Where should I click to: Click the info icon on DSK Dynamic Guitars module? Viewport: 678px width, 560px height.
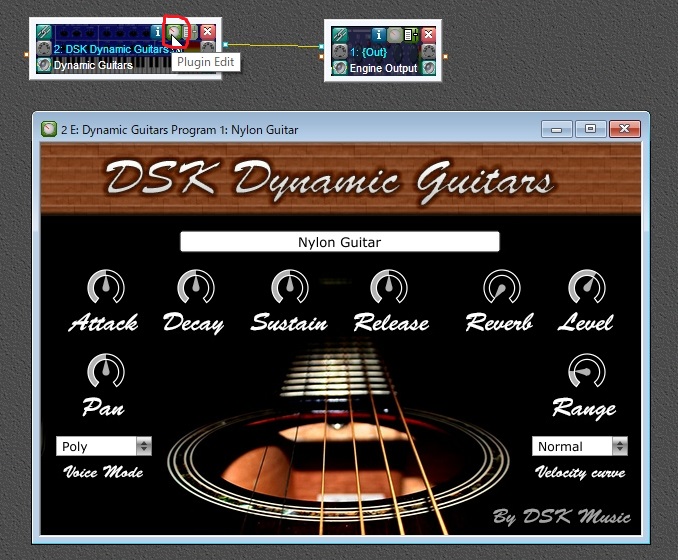158,32
